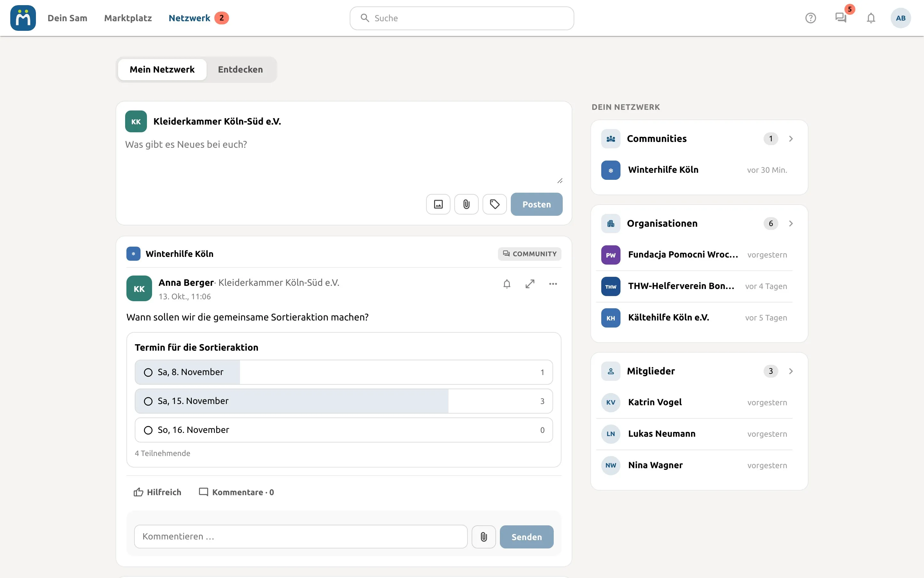Image resolution: width=924 pixels, height=578 pixels.
Task: Click the 'Was gibt es Neues' post textarea
Action: [x=344, y=161]
